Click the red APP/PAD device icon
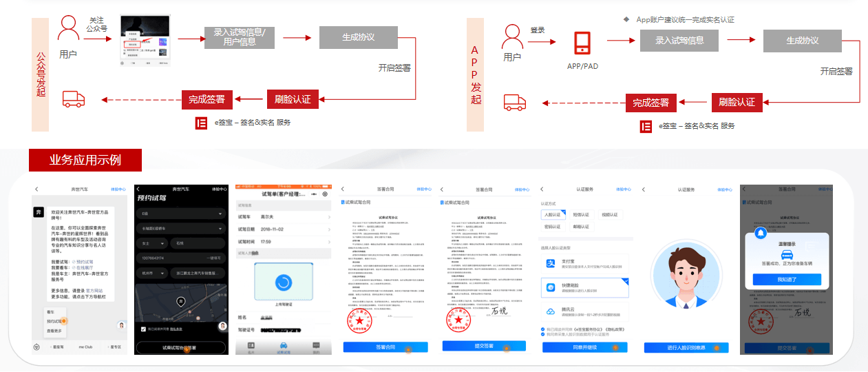The image size is (868, 372). [584, 43]
